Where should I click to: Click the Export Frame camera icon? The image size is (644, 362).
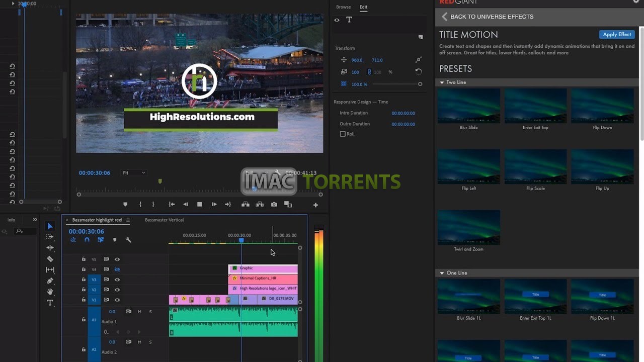point(274,204)
